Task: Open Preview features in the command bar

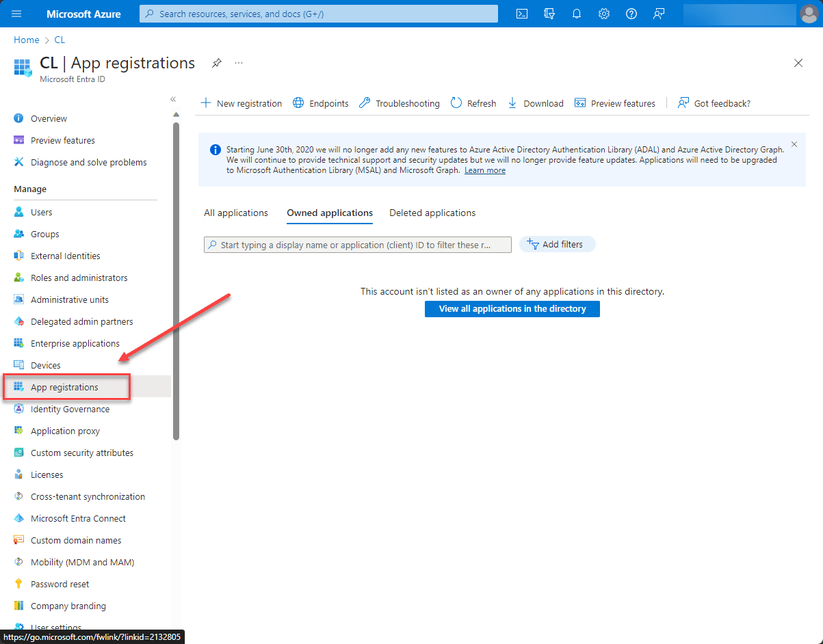Action: tap(615, 103)
